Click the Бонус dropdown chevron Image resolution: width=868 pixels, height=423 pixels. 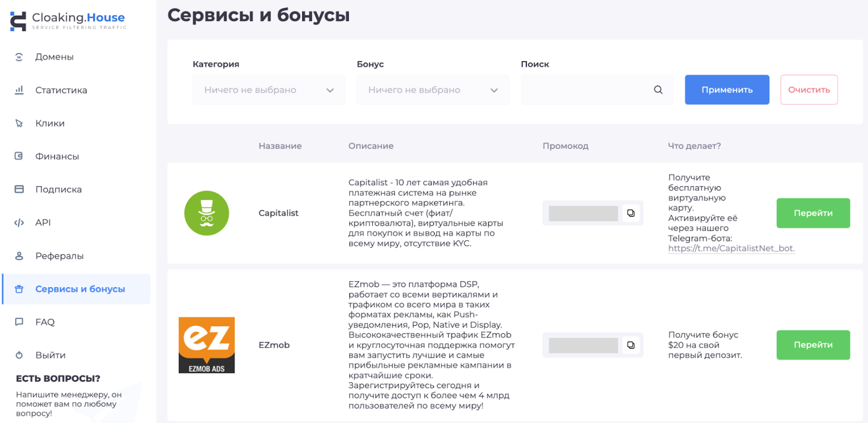tap(494, 90)
